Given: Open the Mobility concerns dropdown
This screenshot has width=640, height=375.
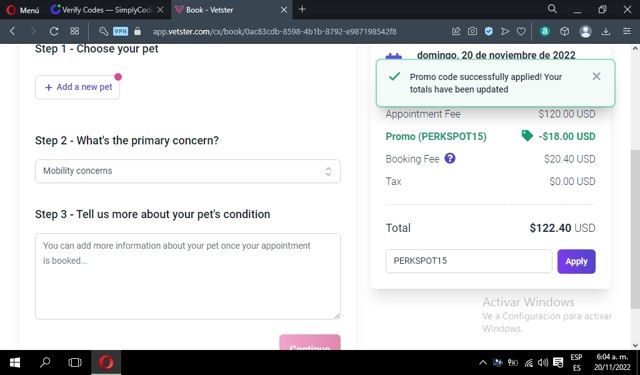Looking at the screenshot, I should (188, 171).
